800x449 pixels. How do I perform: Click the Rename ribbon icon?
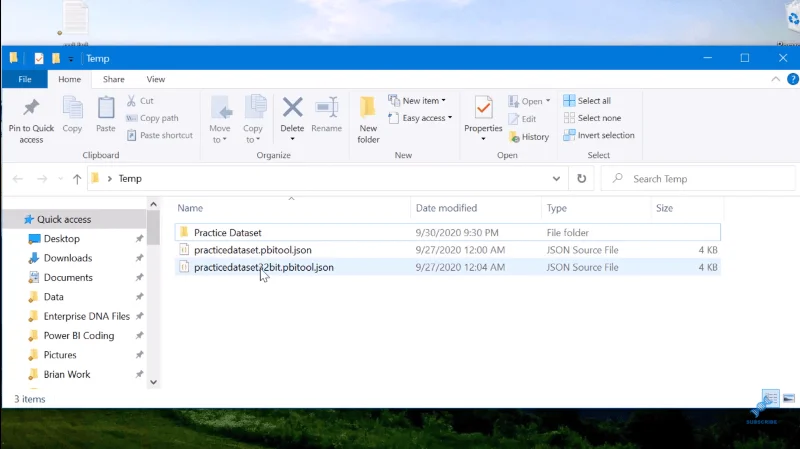(x=327, y=108)
